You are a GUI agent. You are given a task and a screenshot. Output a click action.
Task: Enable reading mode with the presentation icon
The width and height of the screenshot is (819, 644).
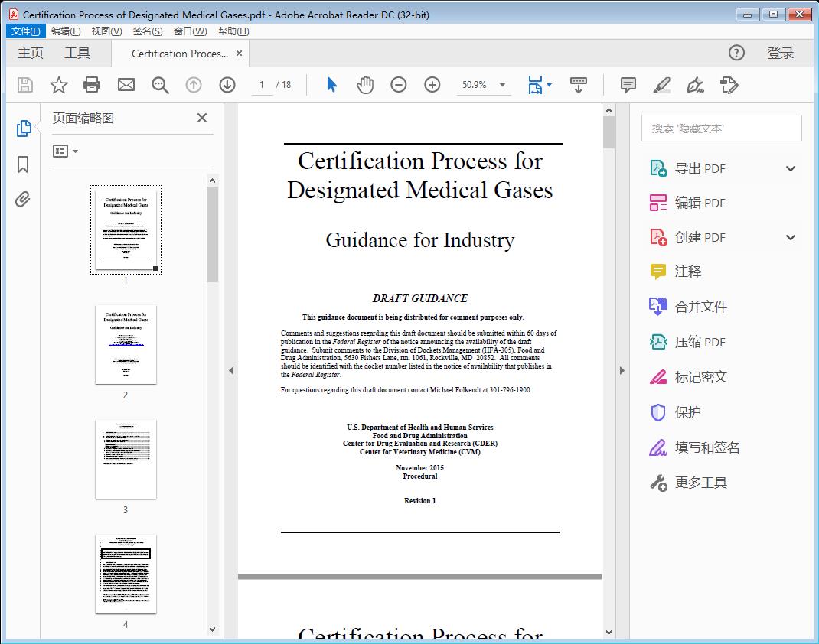coord(579,85)
